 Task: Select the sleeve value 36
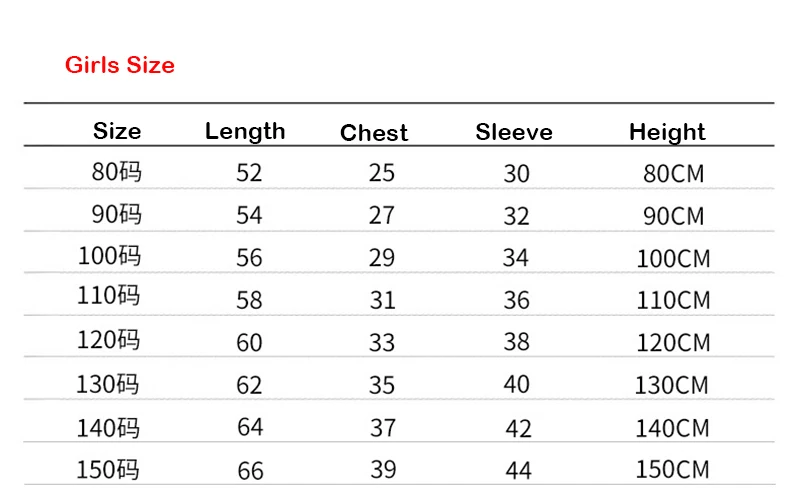(x=516, y=300)
